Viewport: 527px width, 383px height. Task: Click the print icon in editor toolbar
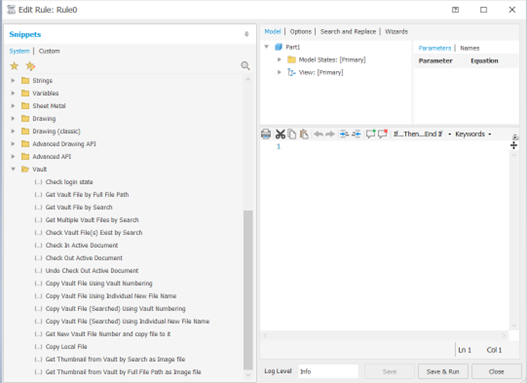click(x=266, y=134)
